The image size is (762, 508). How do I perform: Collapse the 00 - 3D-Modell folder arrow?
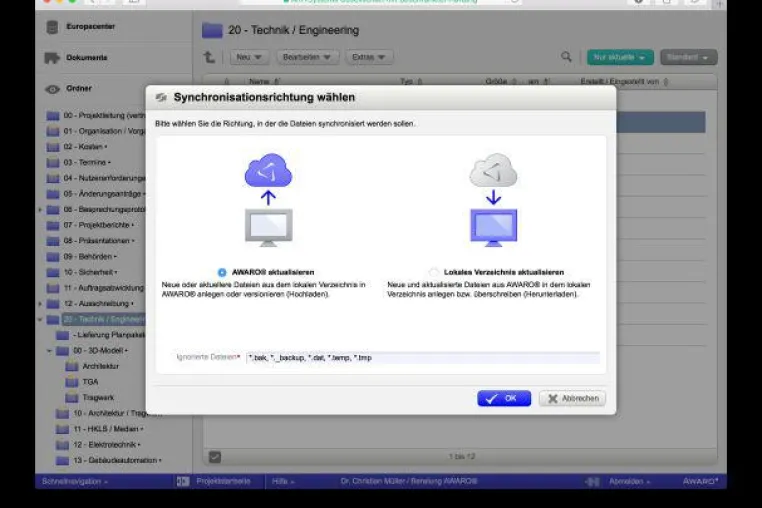pyautogui.click(x=50, y=350)
